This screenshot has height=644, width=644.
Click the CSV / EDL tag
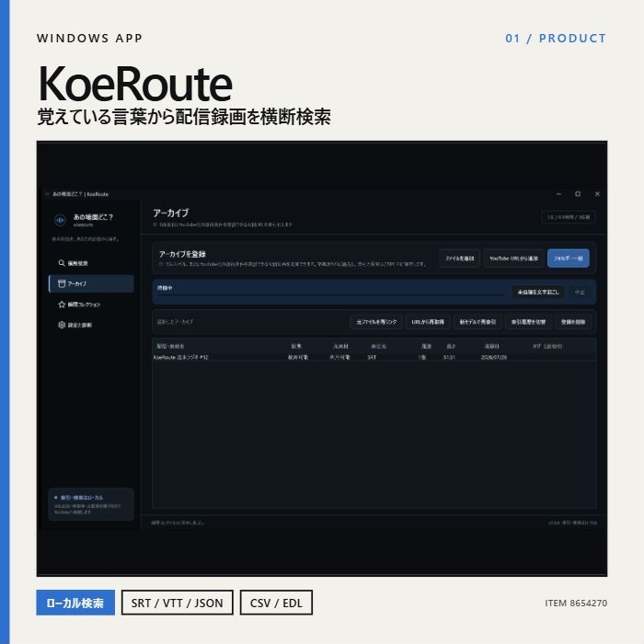point(276,603)
